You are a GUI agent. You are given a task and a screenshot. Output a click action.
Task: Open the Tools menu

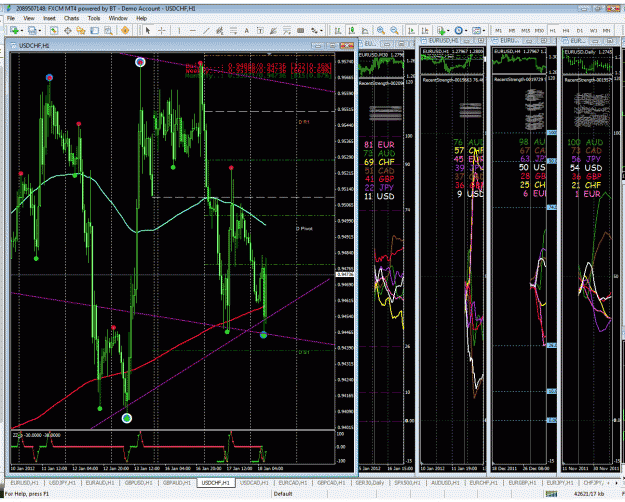94,18
